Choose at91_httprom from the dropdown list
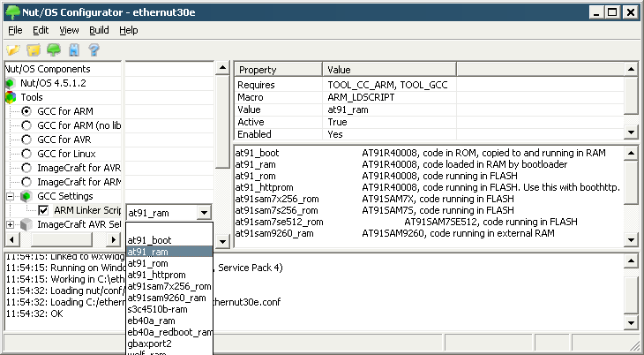 (169, 275)
